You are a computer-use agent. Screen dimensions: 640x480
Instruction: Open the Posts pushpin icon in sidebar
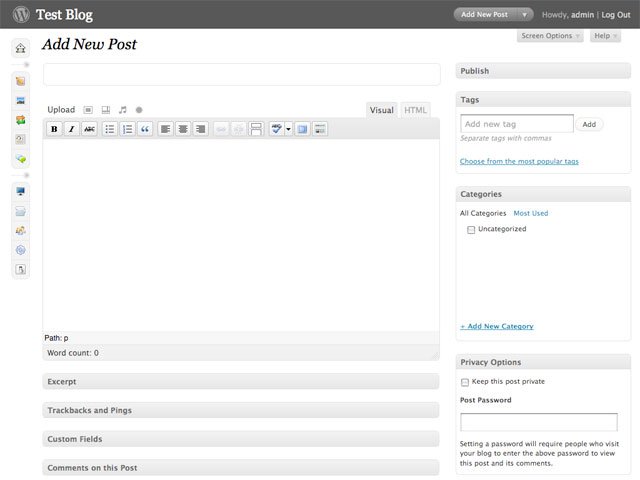coord(20,81)
